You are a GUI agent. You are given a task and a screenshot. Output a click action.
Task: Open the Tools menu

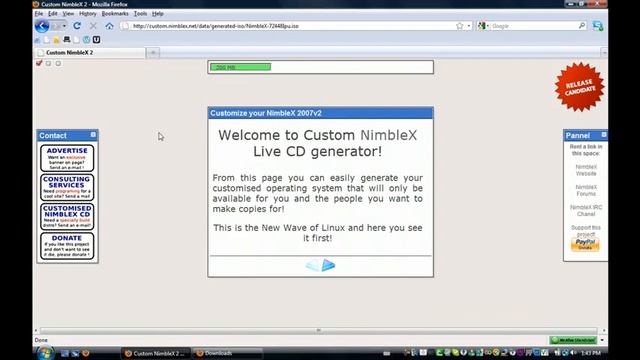point(140,13)
